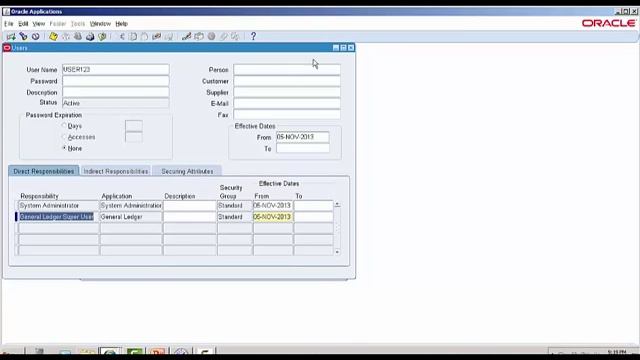Click the Find flashlight toolbar icon

point(23,37)
